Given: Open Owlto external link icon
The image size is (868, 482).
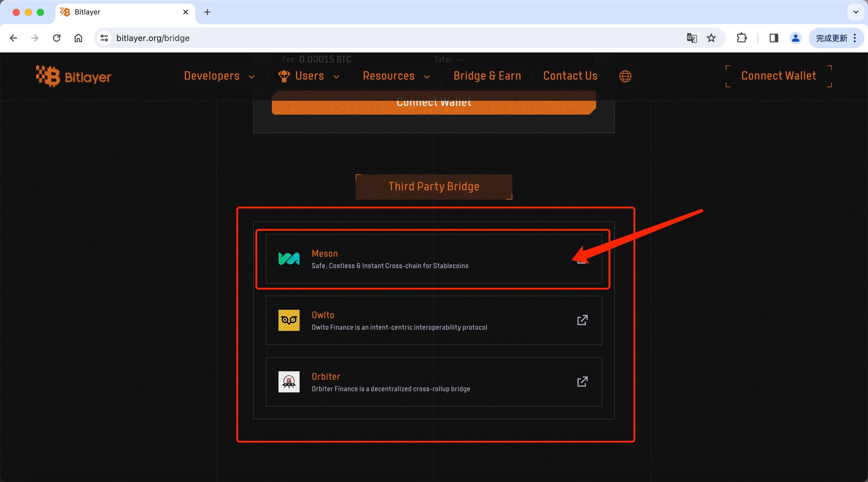Looking at the screenshot, I should click(582, 320).
